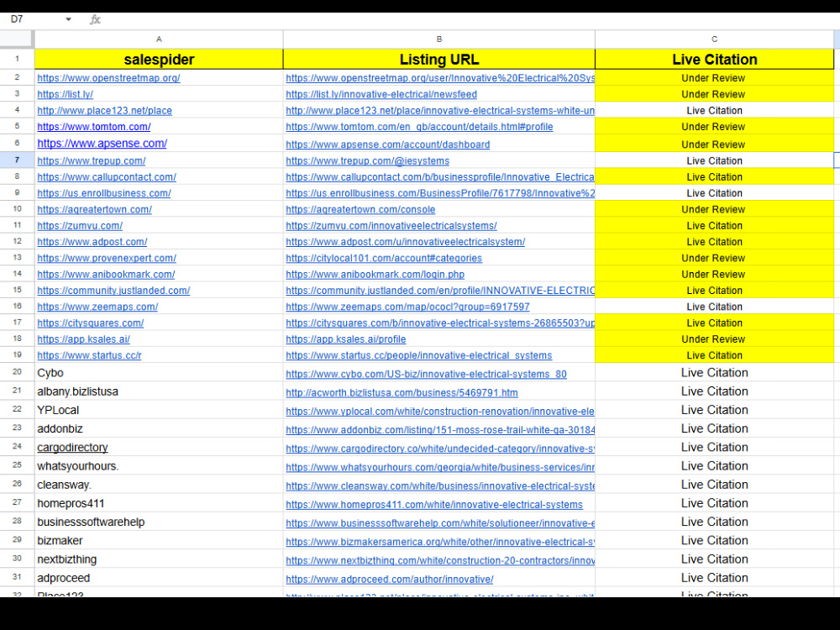Screen dimensions: 840x630
Task: Open the zumvu.com link in column A
Action: [x=80, y=225]
